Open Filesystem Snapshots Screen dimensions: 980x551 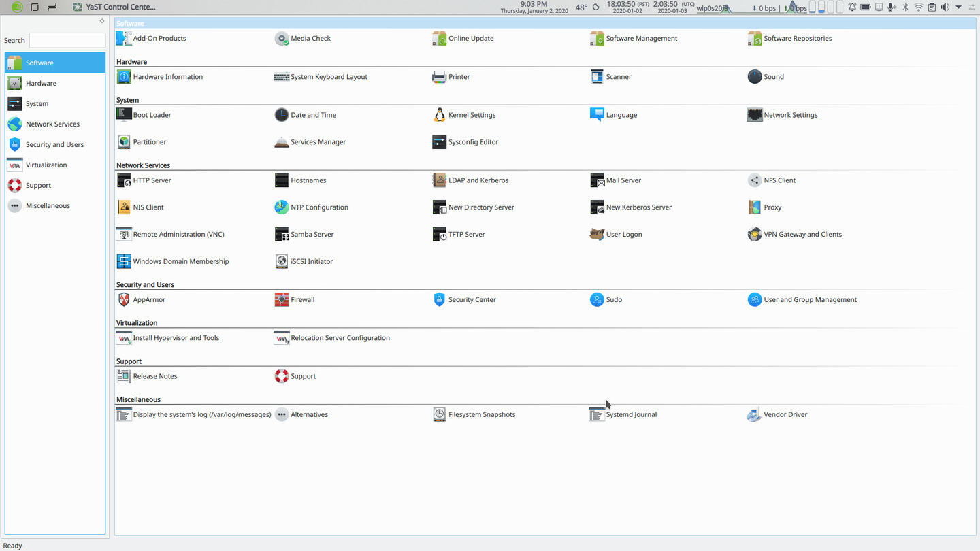pos(474,414)
